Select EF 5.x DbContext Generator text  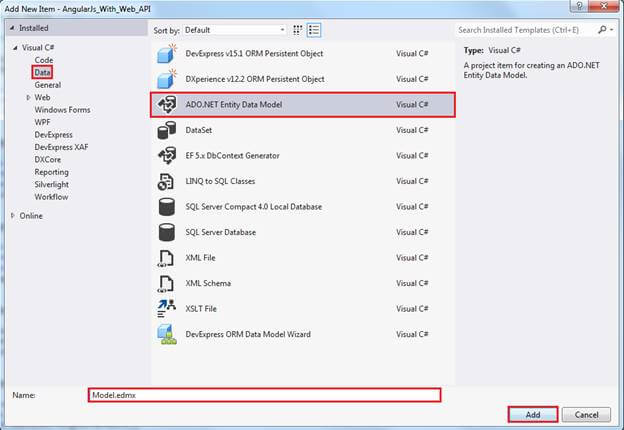coord(232,156)
